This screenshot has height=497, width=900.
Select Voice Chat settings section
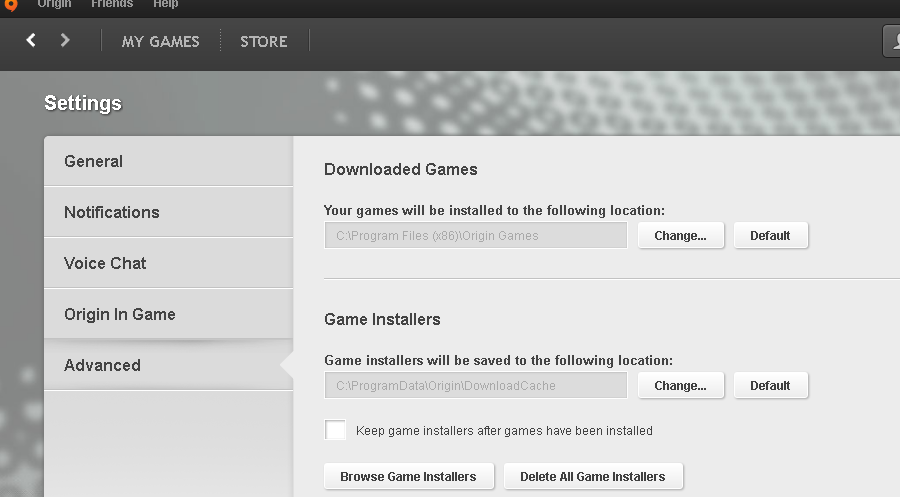[169, 263]
